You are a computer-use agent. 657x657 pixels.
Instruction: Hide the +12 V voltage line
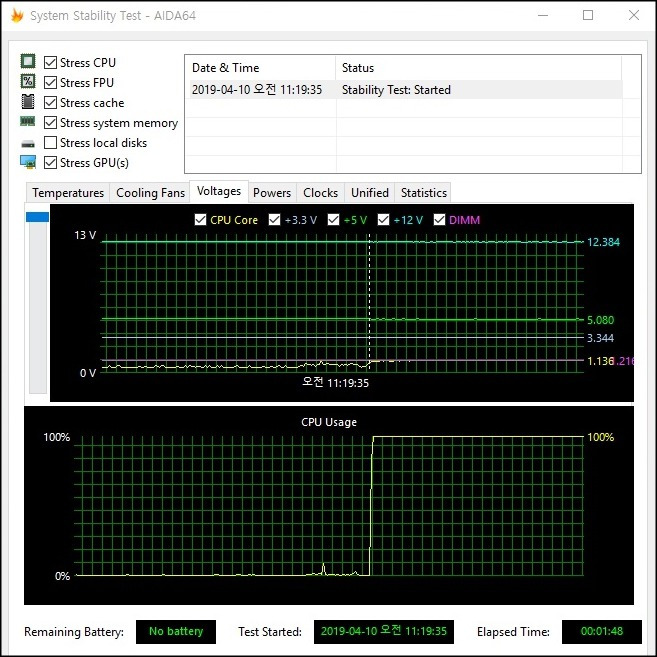383,220
